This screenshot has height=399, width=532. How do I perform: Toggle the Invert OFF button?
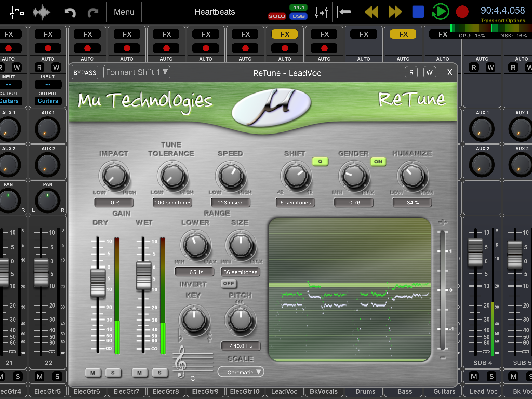[229, 283]
